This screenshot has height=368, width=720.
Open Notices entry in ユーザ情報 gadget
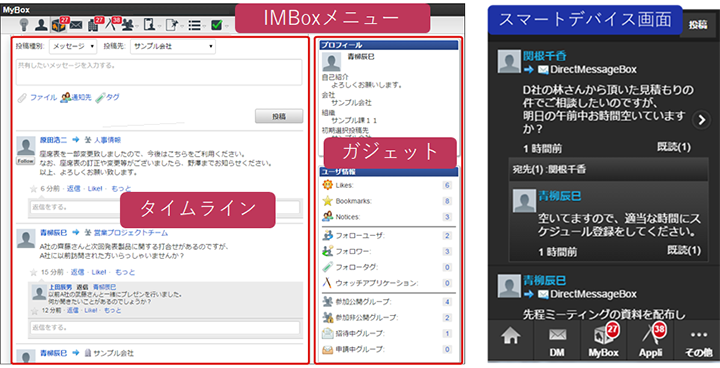point(348,217)
